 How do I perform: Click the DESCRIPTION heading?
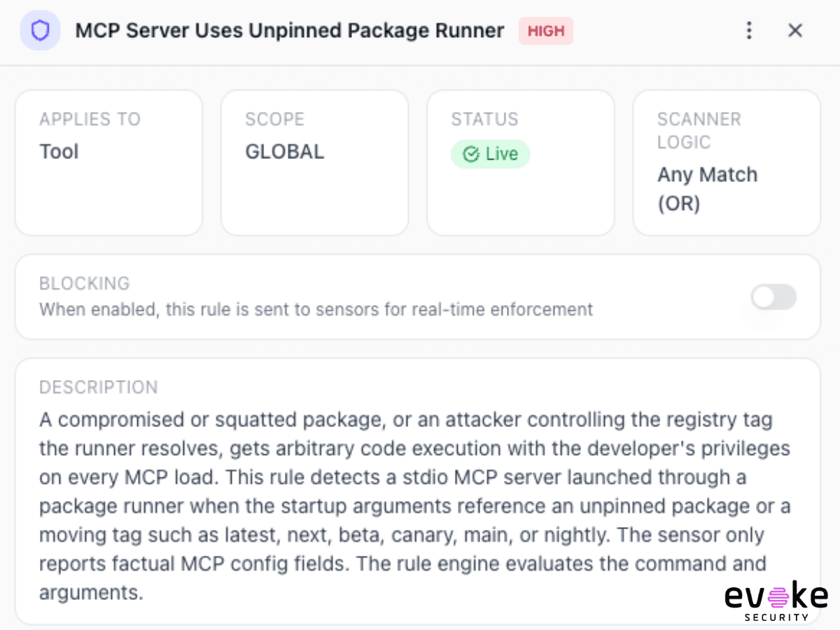click(99, 387)
